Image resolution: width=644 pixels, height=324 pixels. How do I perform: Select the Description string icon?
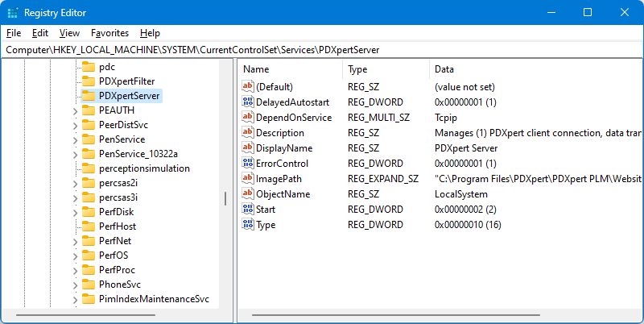[x=248, y=133]
